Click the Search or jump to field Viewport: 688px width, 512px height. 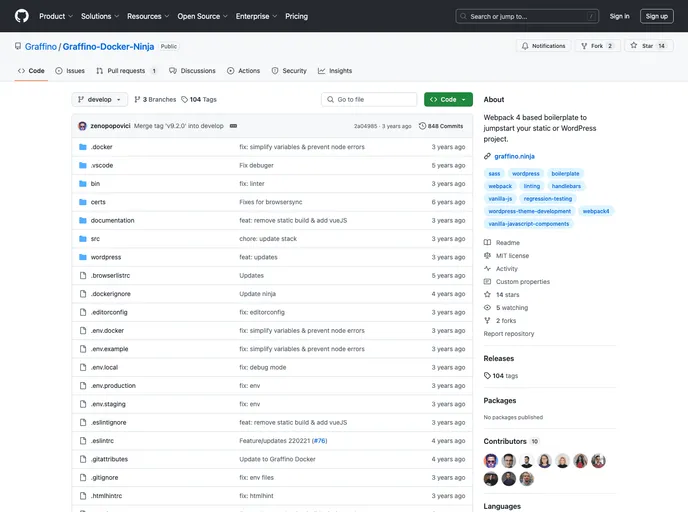(x=527, y=16)
